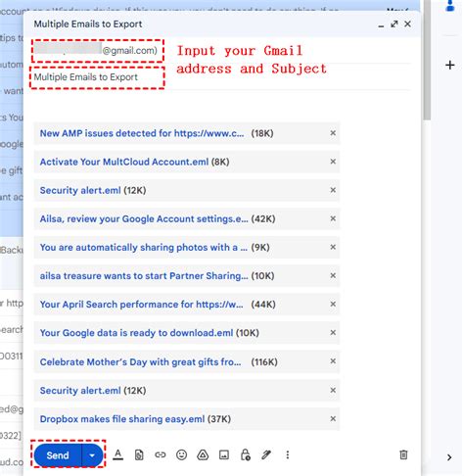464x476 pixels.
Task: Open Your April Search performance attachment
Action: click(x=141, y=305)
